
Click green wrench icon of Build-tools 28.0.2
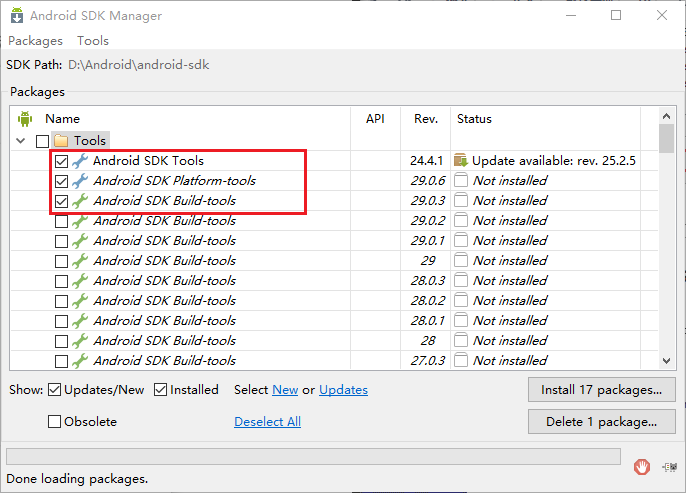point(80,301)
